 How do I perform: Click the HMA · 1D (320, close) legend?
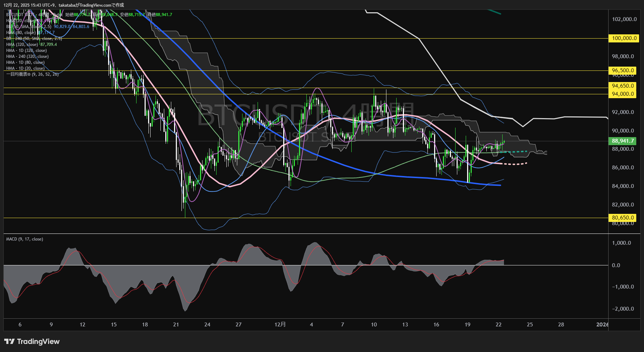[x=26, y=50]
